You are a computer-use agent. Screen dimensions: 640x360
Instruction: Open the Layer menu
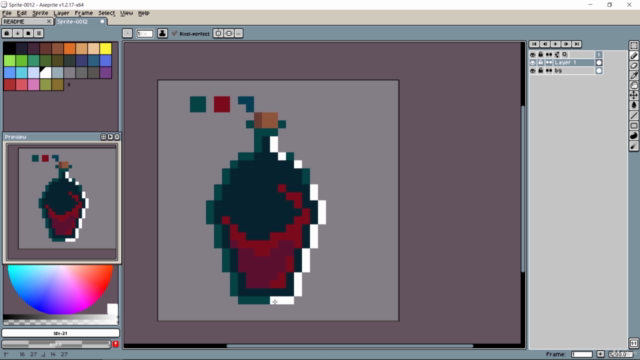[62, 13]
